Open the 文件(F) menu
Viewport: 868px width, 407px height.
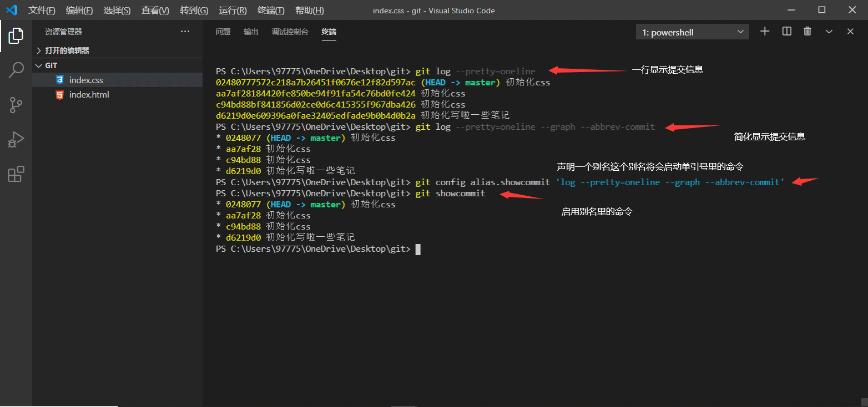[42, 11]
